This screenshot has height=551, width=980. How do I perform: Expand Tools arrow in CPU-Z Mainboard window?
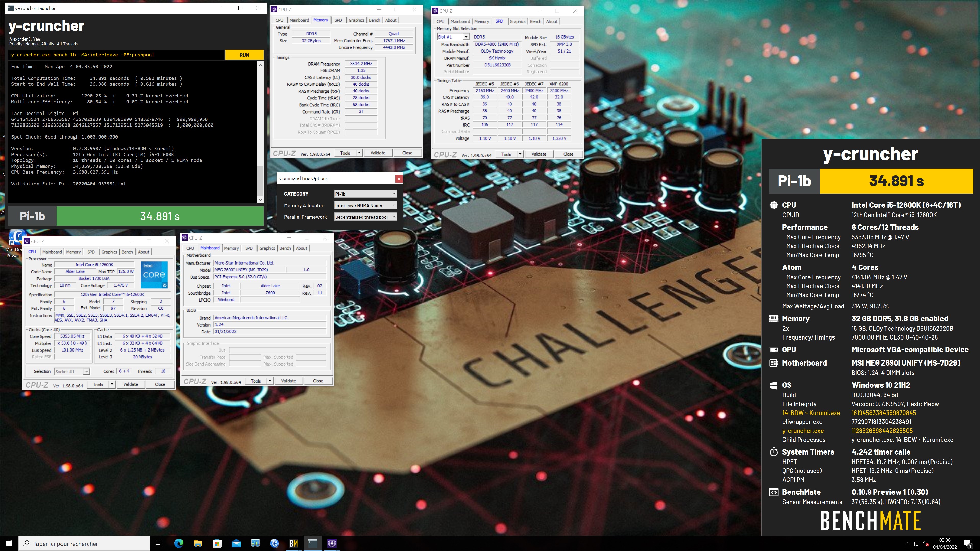point(270,381)
